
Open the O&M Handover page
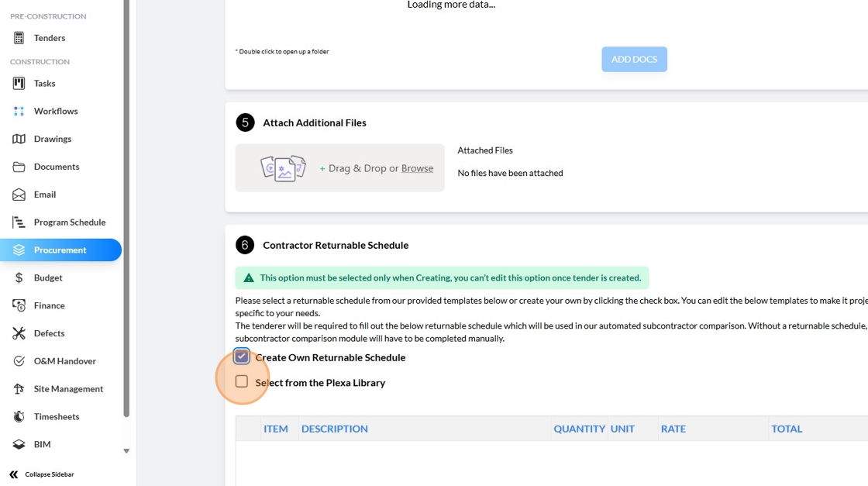click(x=64, y=361)
